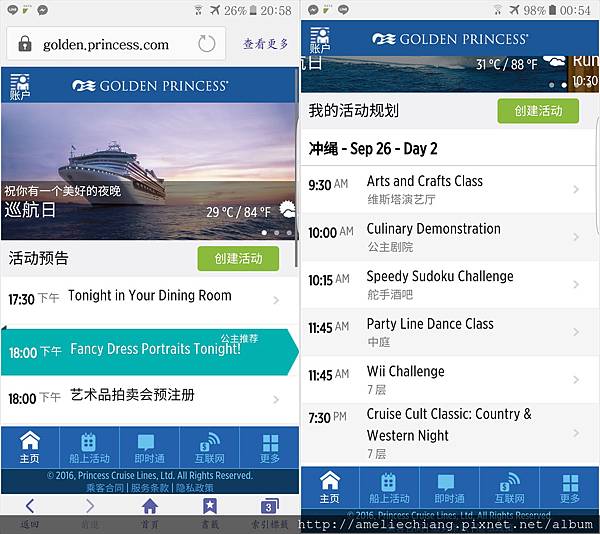This screenshot has height=534, width=600.
Task: Expand Speedy Sudoku Challenge chevron
Action: pos(576,284)
